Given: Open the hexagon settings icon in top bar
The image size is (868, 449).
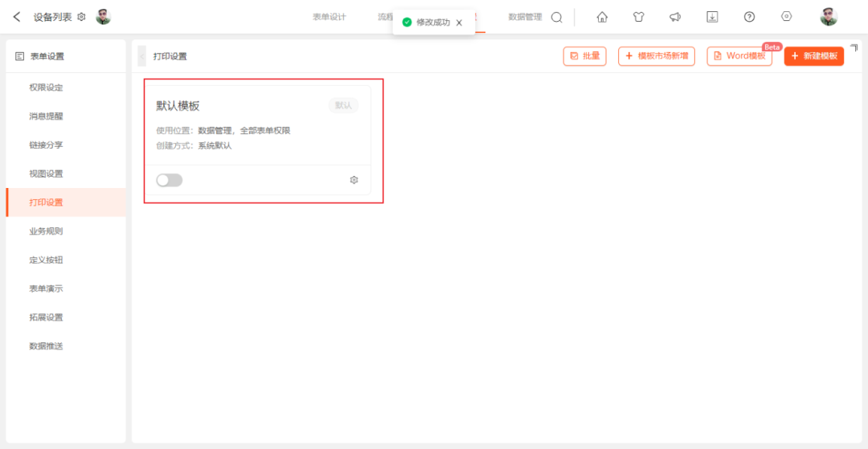Looking at the screenshot, I should [x=786, y=17].
